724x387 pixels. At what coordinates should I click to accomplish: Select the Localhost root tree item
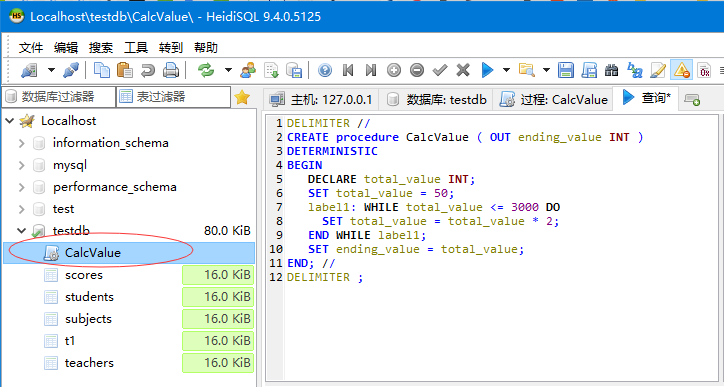[68, 121]
